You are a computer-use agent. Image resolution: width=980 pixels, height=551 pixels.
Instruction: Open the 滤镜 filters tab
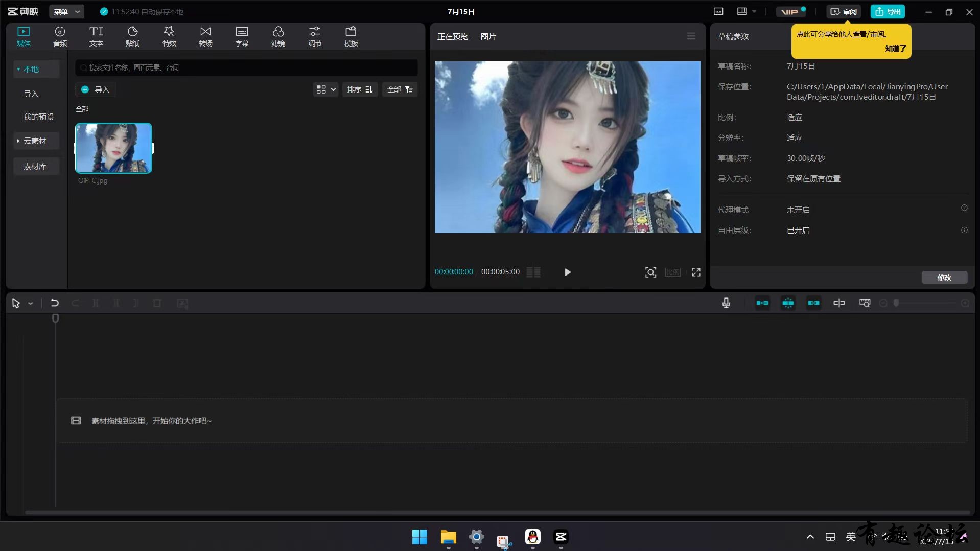click(x=278, y=37)
